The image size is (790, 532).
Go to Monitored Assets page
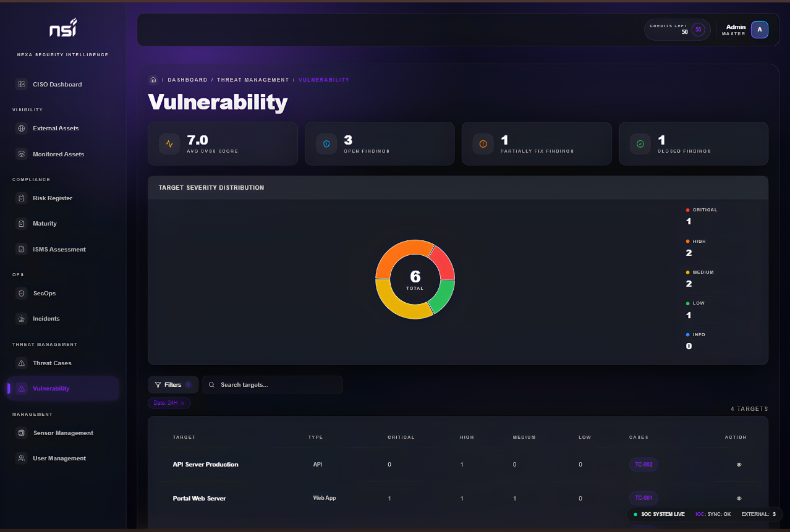(63, 154)
